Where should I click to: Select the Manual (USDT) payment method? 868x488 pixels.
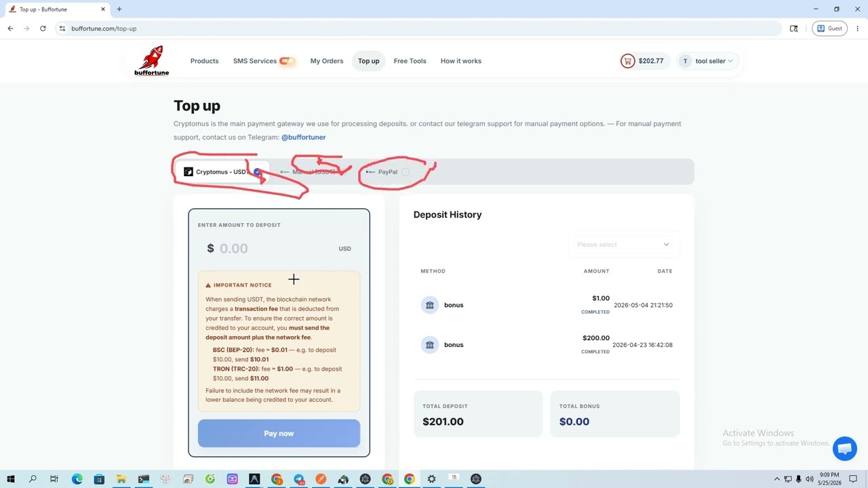tap(313, 172)
